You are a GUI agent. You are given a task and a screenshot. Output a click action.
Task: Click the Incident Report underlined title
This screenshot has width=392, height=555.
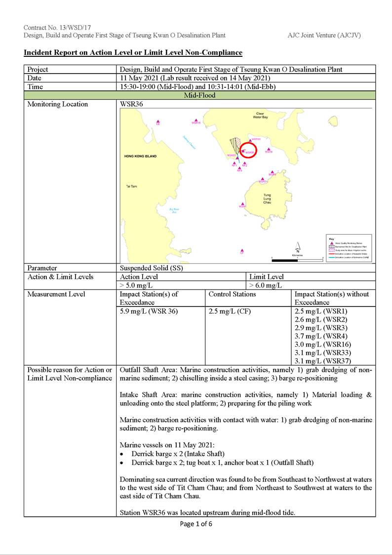133,52
